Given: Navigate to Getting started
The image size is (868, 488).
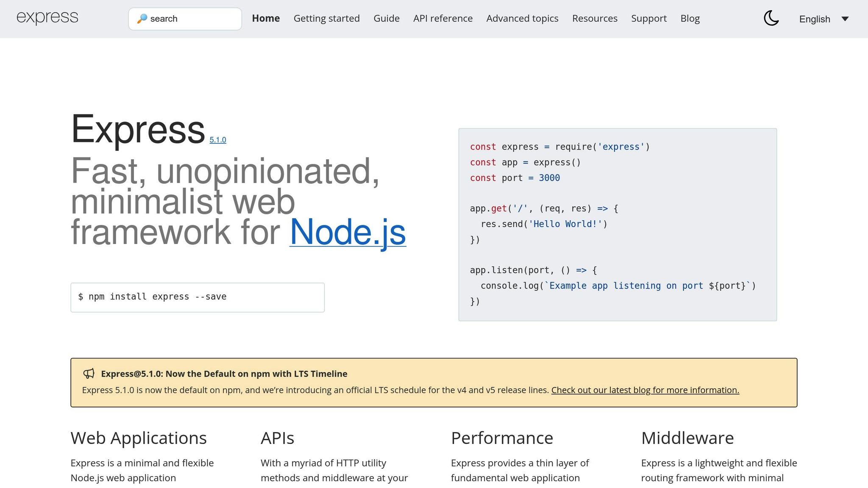Looking at the screenshot, I should click(326, 18).
